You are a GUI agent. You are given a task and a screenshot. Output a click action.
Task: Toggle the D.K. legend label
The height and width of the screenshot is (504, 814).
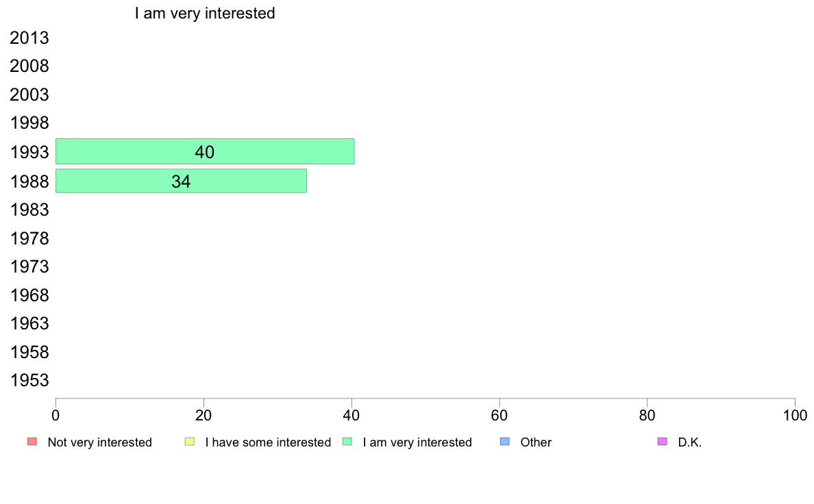click(x=690, y=442)
